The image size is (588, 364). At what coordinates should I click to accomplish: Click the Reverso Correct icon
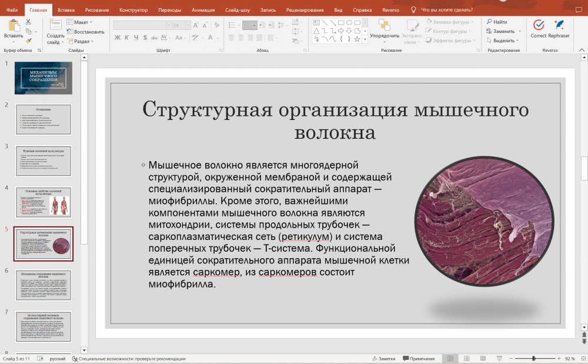coord(538,25)
